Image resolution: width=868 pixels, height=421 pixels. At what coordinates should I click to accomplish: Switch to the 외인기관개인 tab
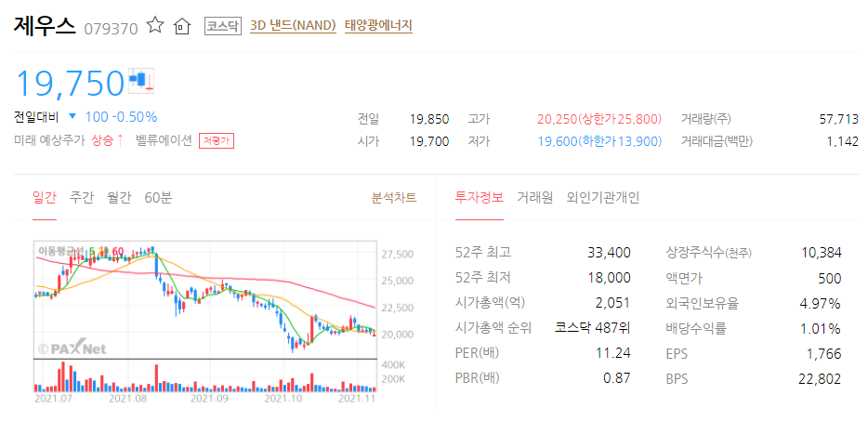point(603,198)
